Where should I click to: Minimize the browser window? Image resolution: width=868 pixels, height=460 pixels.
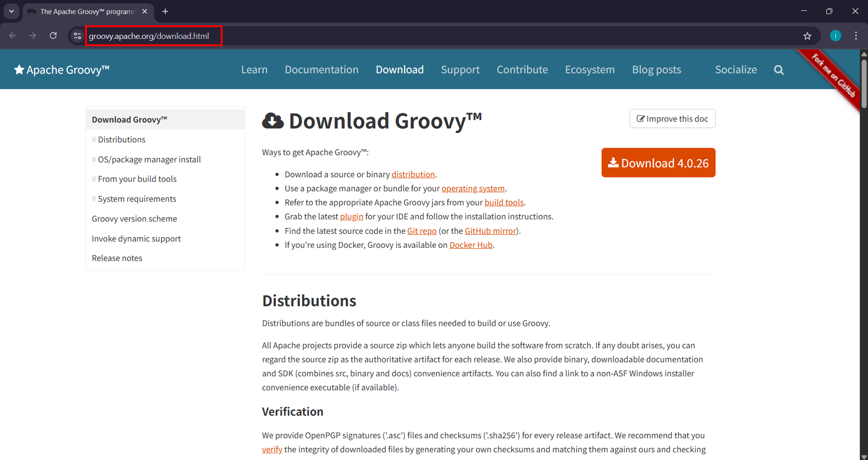804,11
